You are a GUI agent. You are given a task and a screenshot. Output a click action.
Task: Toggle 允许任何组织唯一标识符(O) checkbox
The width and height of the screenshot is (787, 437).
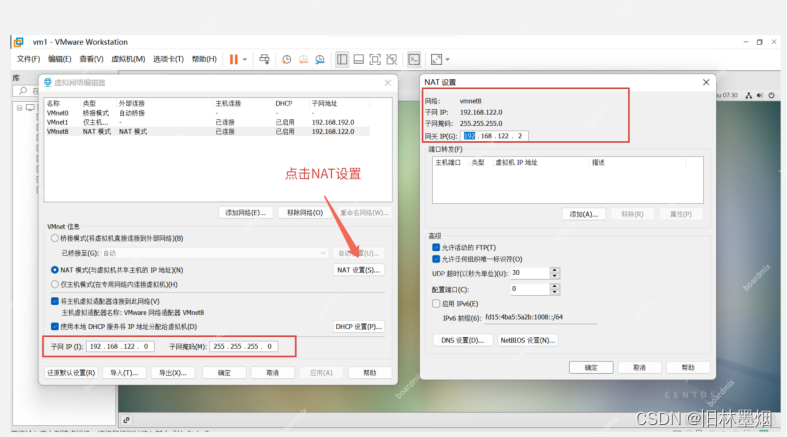(x=436, y=259)
